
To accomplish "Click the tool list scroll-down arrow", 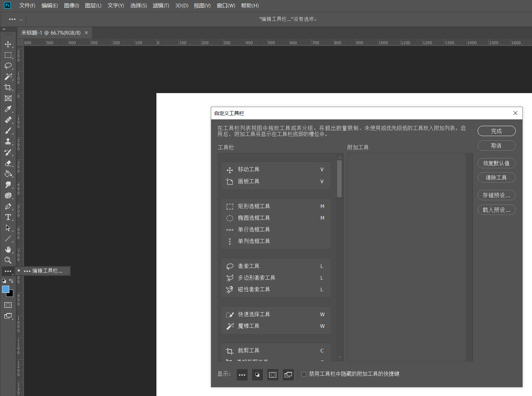I will click(x=339, y=357).
